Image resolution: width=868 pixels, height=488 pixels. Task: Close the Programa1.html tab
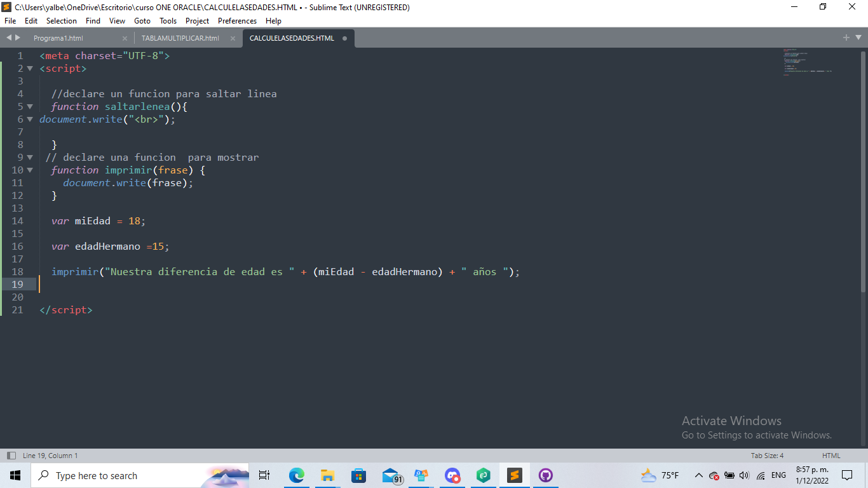[125, 38]
